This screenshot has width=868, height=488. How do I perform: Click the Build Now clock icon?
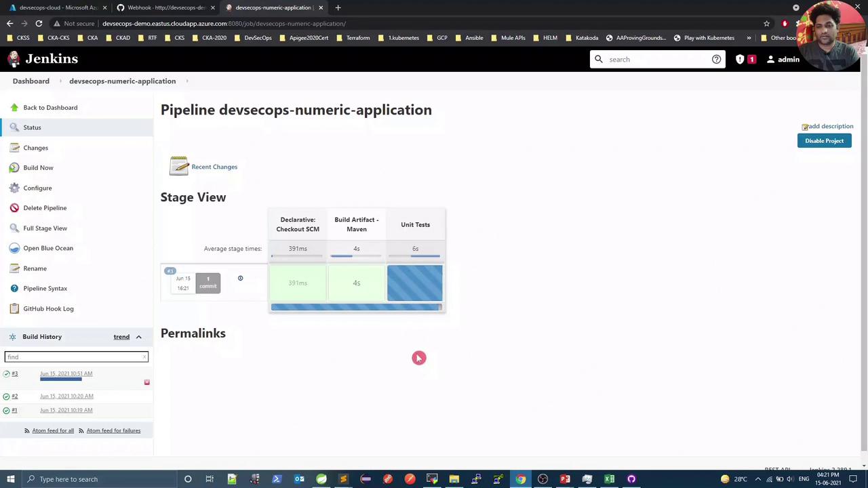pyautogui.click(x=14, y=167)
